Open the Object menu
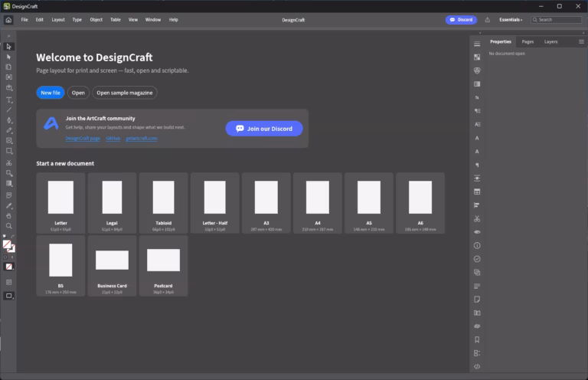This screenshot has width=588, height=380. [96, 20]
